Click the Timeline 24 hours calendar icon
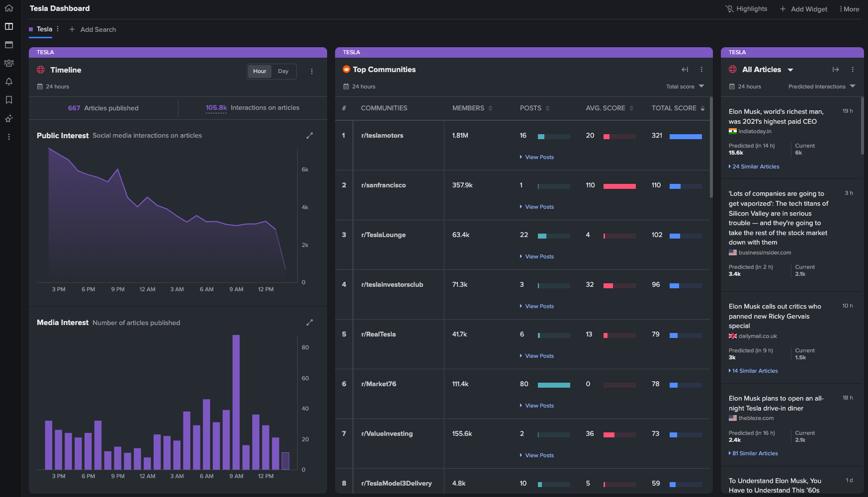The image size is (868, 497). click(x=40, y=86)
